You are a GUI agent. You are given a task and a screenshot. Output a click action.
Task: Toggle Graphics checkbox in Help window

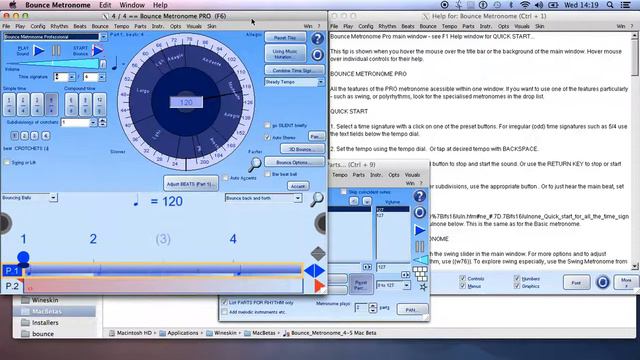click(x=517, y=286)
